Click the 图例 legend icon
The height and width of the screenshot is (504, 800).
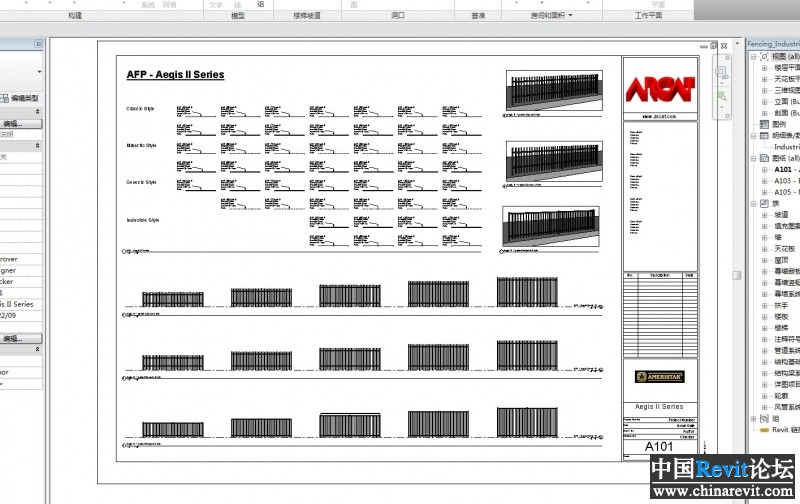(764, 124)
